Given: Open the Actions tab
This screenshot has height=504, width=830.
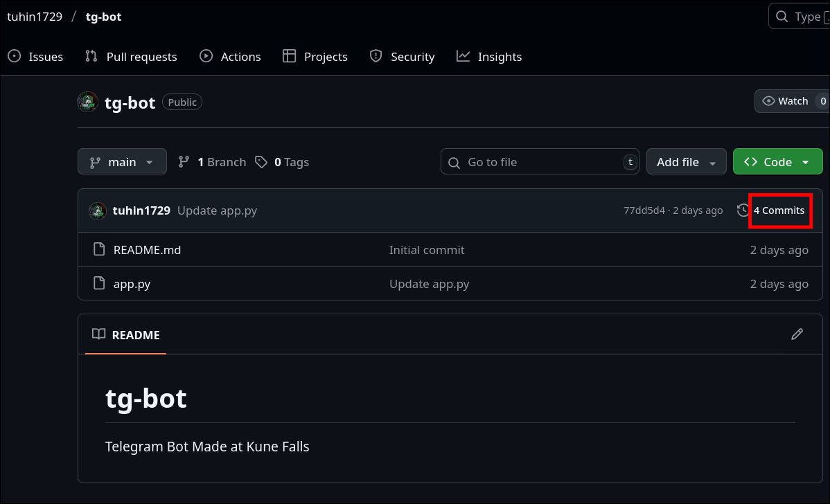Looking at the screenshot, I should coord(230,57).
